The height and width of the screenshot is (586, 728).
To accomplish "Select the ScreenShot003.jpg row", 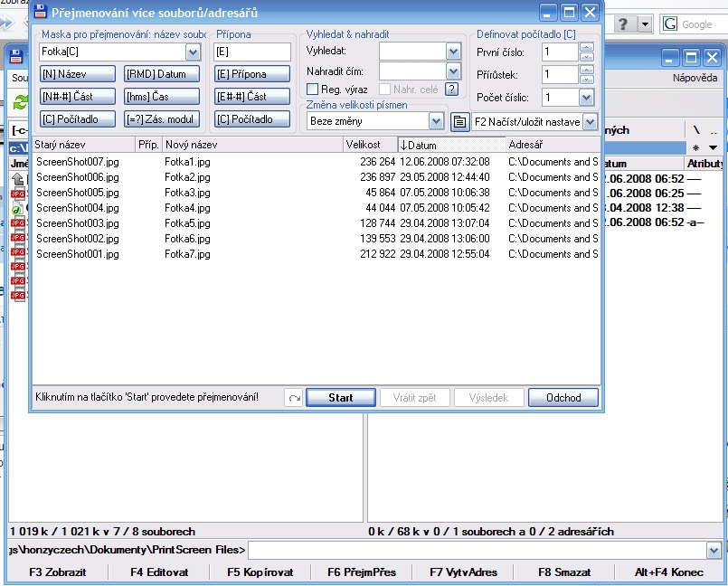I will point(317,223).
